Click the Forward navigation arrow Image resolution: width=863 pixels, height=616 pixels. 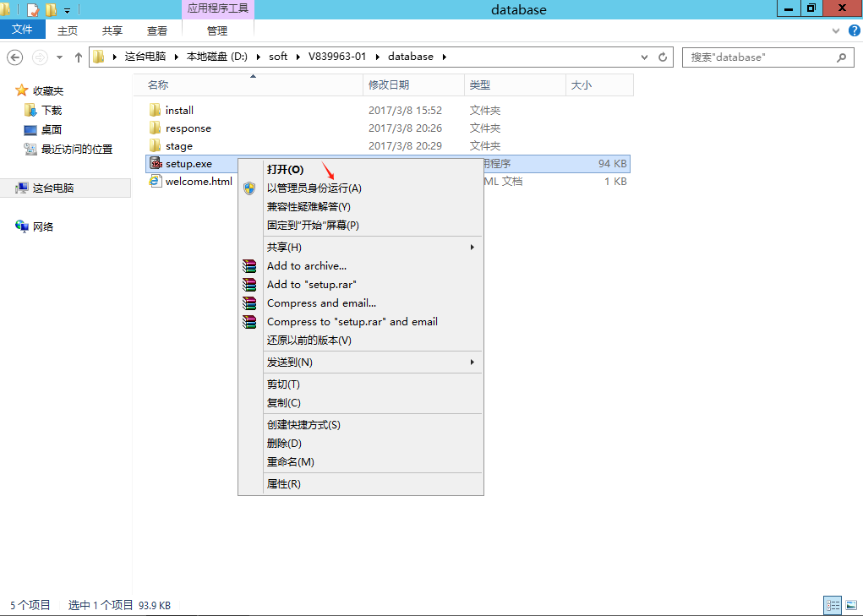coord(41,57)
